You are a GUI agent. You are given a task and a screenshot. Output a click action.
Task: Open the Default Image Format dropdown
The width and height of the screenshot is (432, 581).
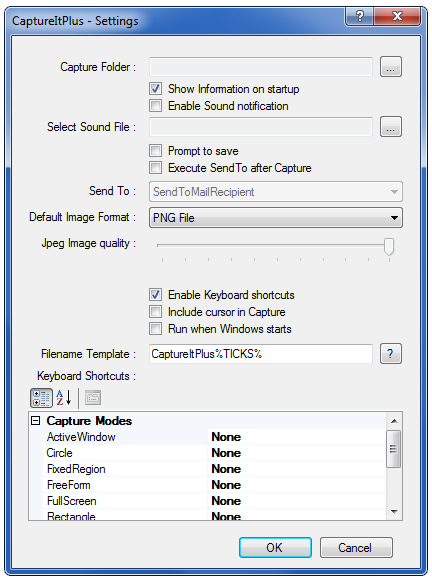(x=276, y=218)
